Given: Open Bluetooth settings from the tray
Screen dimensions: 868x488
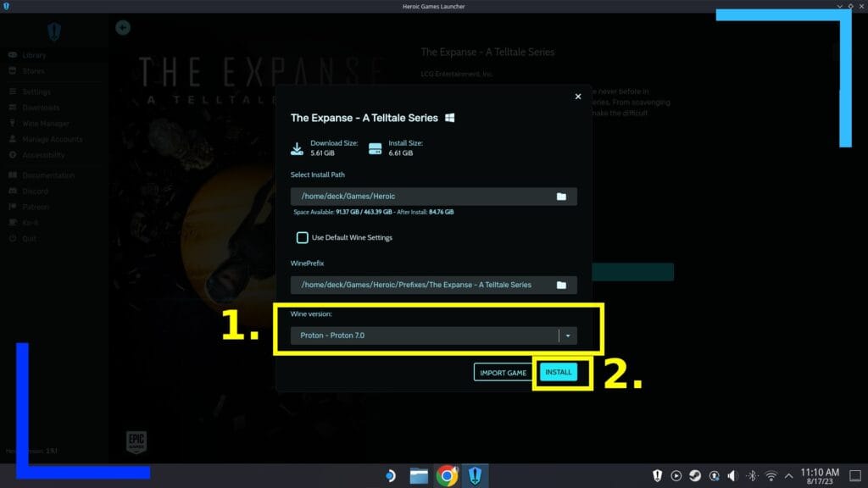Looking at the screenshot, I should pyautogui.click(x=752, y=476).
